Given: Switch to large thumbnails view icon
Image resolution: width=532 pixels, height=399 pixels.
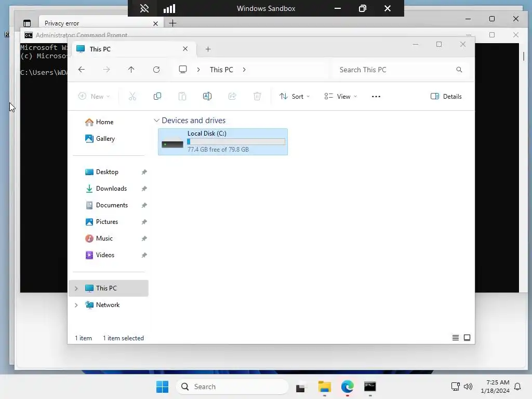Looking at the screenshot, I should tap(467, 338).
